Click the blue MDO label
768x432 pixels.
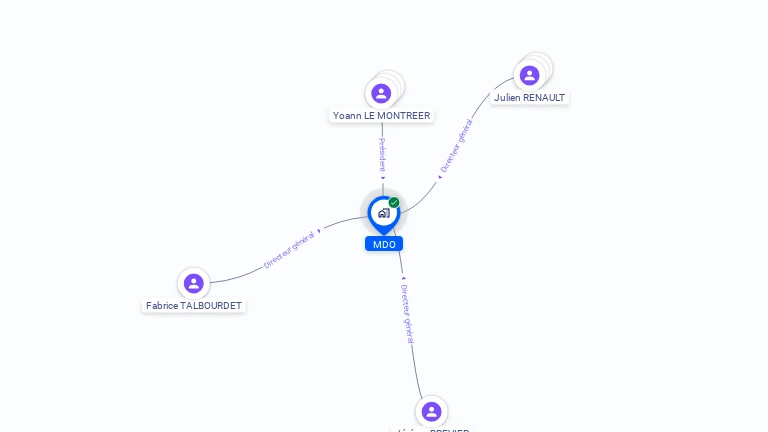tap(384, 244)
